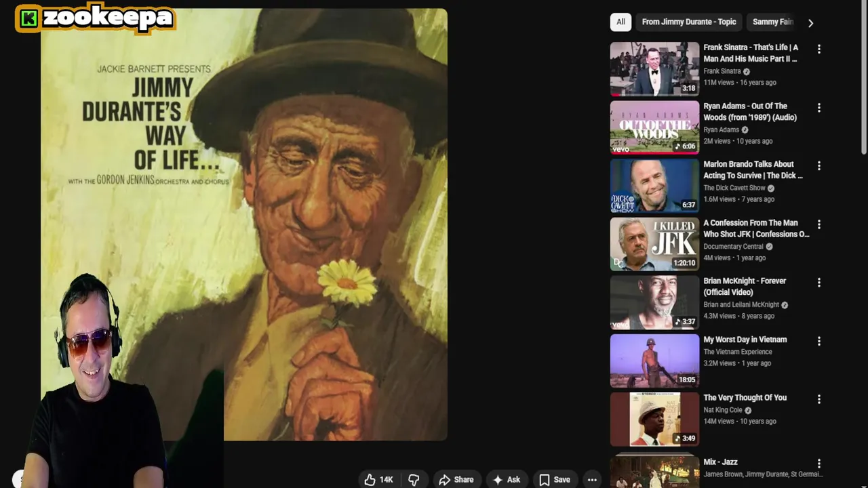The height and width of the screenshot is (488, 868).
Task: Go to The Dick Cavett Show channel
Action: [734, 188]
